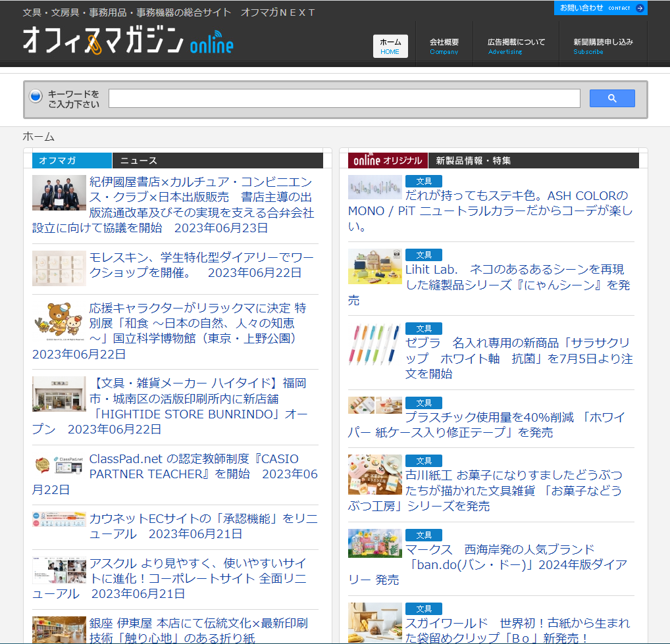Open the 会社概要 Company menu item
This screenshot has width=670, height=644.
444,46
